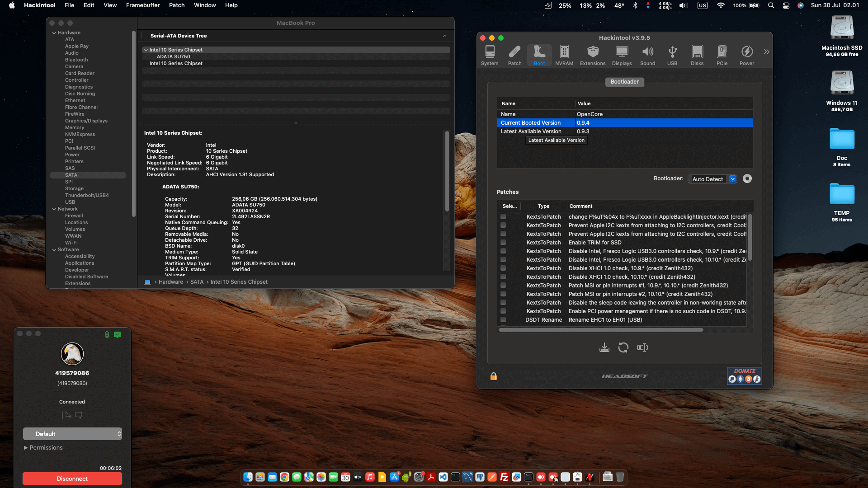Click the refresh icon below patches list
Viewport: 868px width, 488px height.
(623, 347)
